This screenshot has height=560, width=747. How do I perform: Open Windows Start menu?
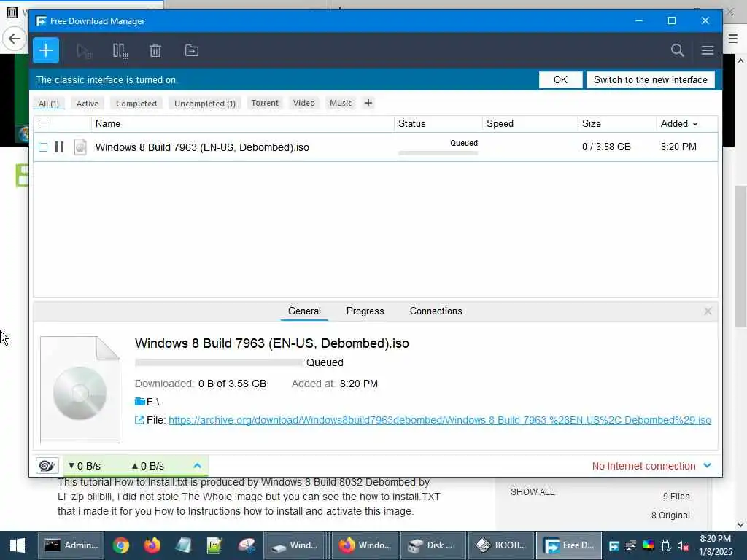pyautogui.click(x=18, y=545)
